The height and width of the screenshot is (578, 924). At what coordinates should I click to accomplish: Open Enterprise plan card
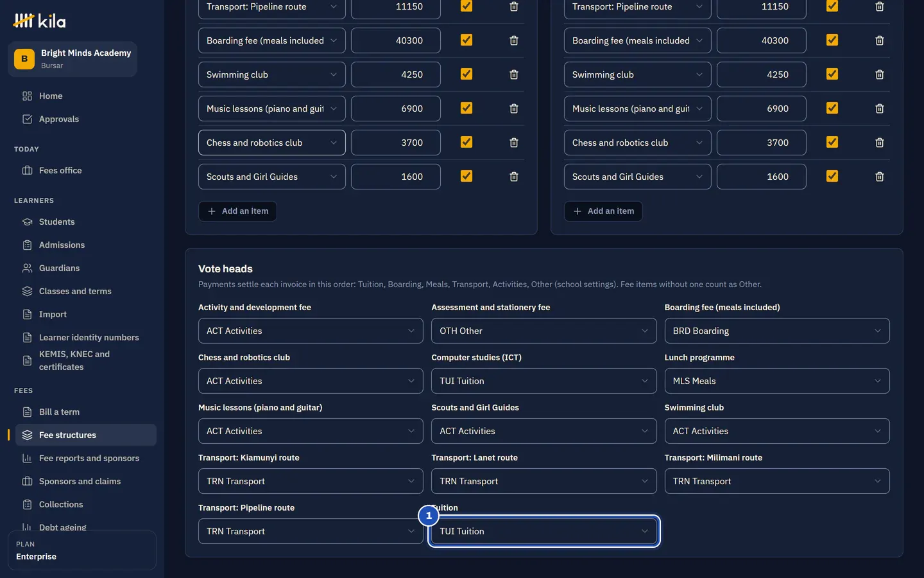(82, 550)
